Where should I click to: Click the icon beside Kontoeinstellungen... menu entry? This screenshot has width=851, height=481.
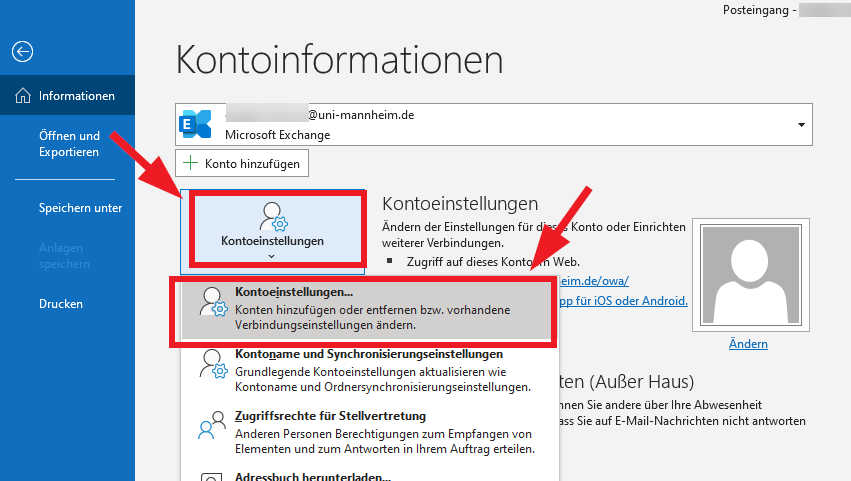213,302
